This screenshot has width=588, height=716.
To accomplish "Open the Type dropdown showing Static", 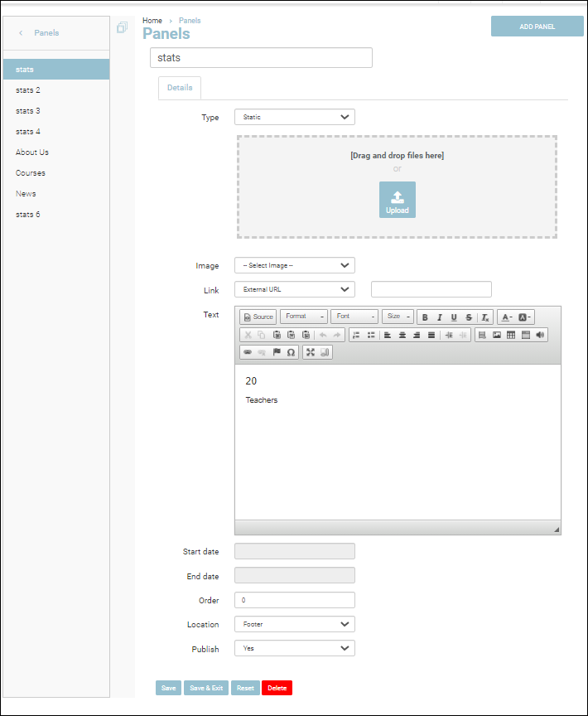I will click(294, 117).
